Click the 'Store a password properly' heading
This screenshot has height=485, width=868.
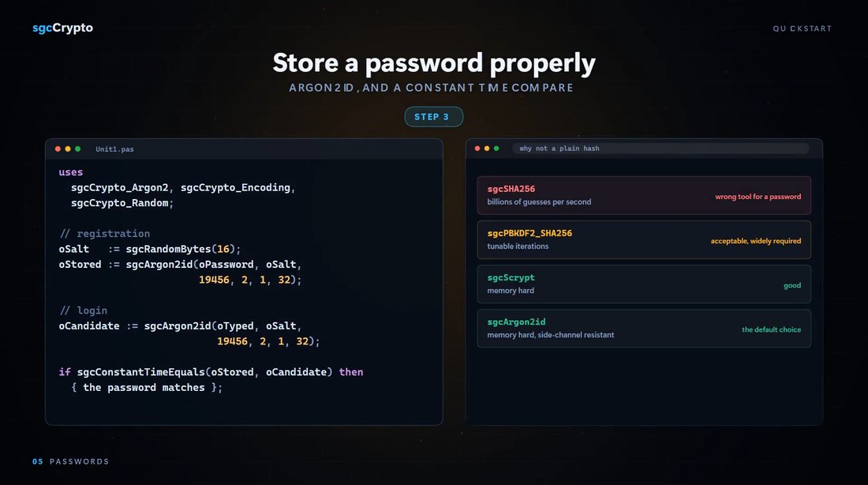click(434, 63)
